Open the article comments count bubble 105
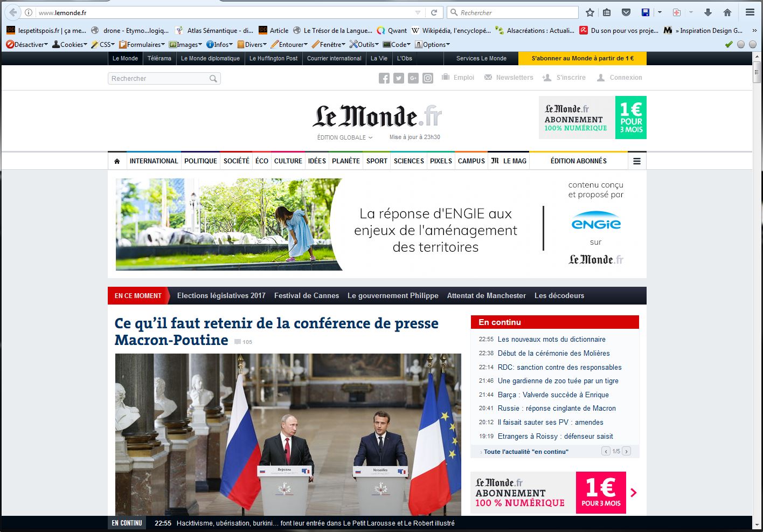 pos(243,342)
